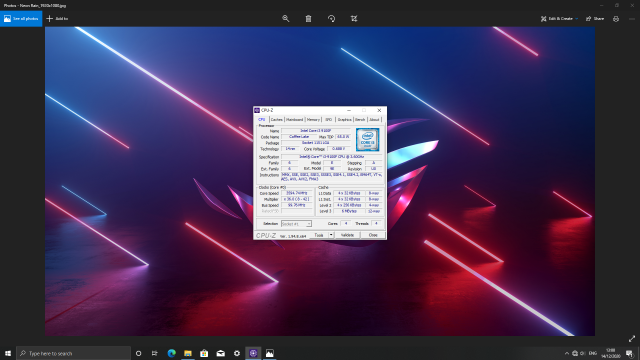Open the About tab in CPU-Z
The image size is (640, 360).
[x=374, y=120]
